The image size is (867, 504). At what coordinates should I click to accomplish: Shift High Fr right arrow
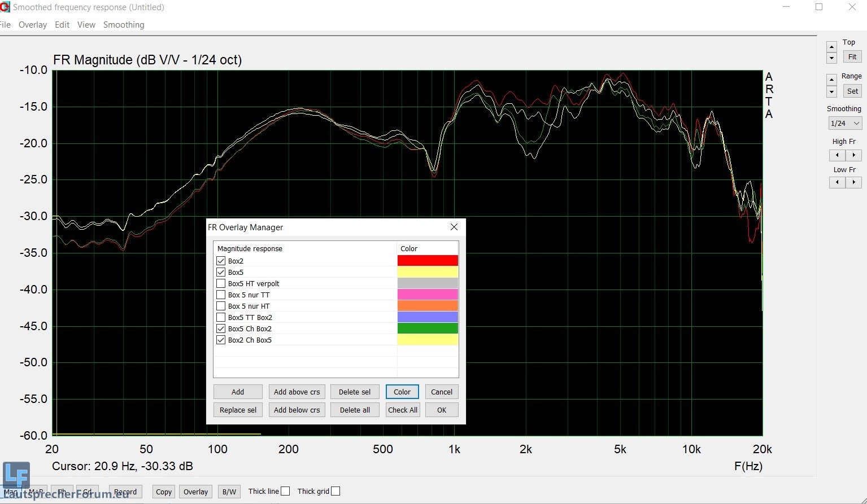(x=853, y=155)
